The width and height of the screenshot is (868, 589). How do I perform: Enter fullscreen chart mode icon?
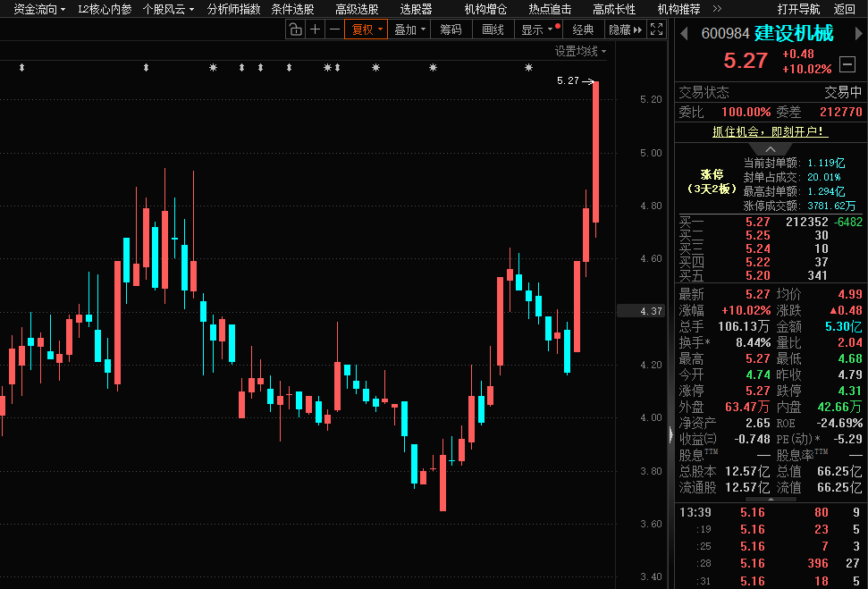pyautogui.click(x=657, y=29)
